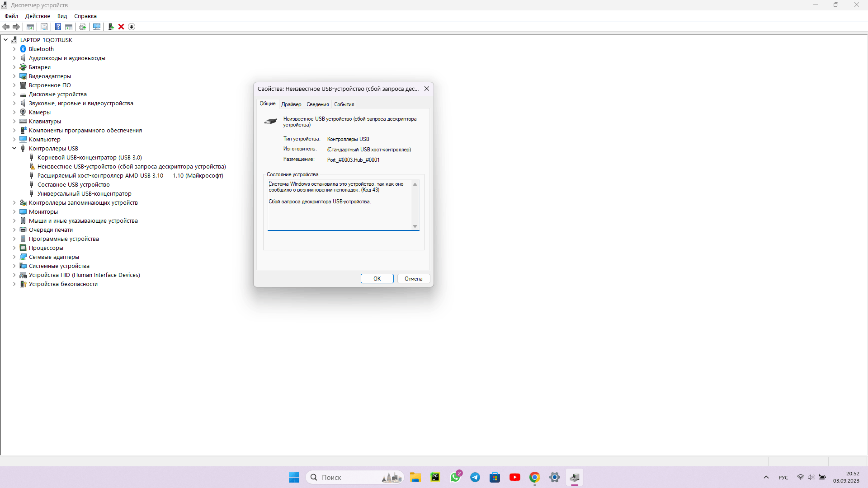868x488 pixels.
Task: Click the Отмена button
Action: pos(413,279)
